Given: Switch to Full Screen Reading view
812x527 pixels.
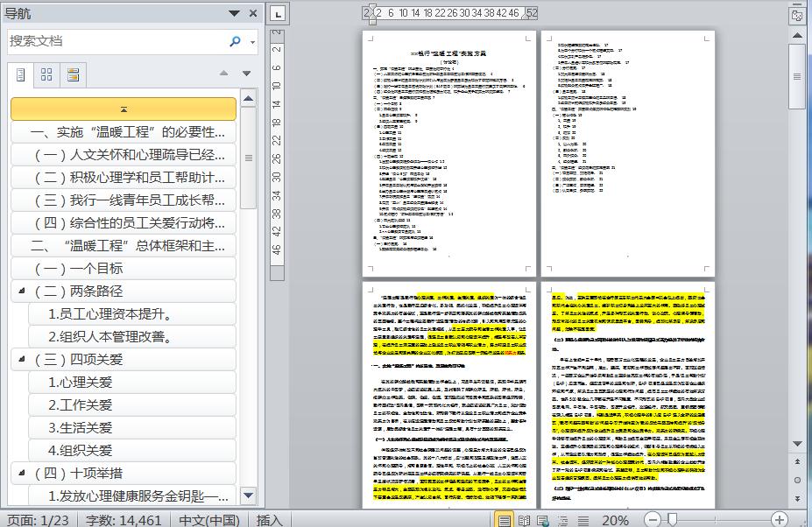Looking at the screenshot, I should pos(524,520).
